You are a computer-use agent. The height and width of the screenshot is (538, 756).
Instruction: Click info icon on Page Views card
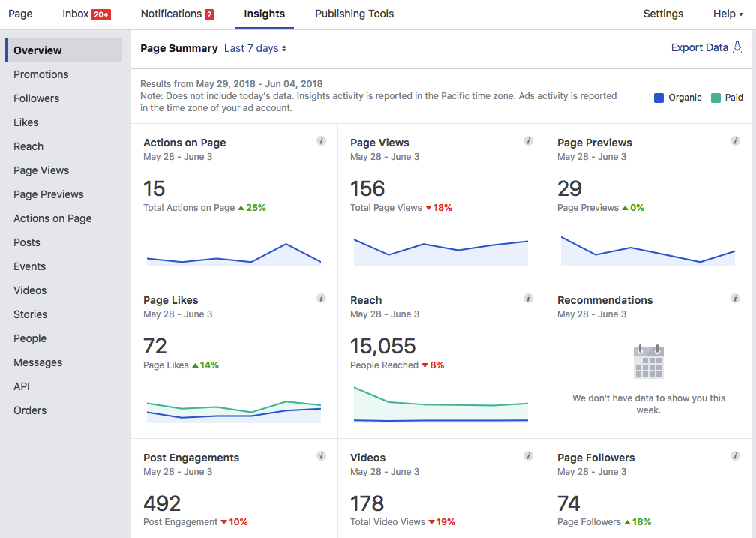tap(528, 141)
